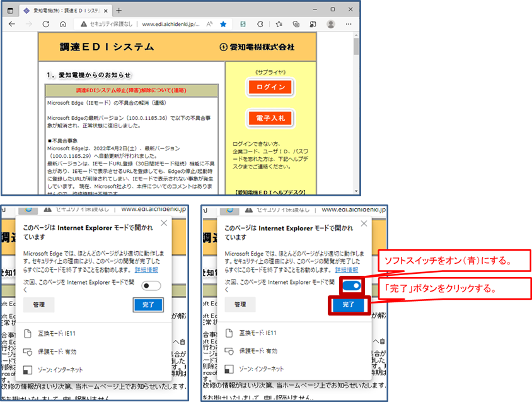This screenshot has height=402, width=532.
Task: Click the page vertical scrollbar thumb
Action: point(356,46)
